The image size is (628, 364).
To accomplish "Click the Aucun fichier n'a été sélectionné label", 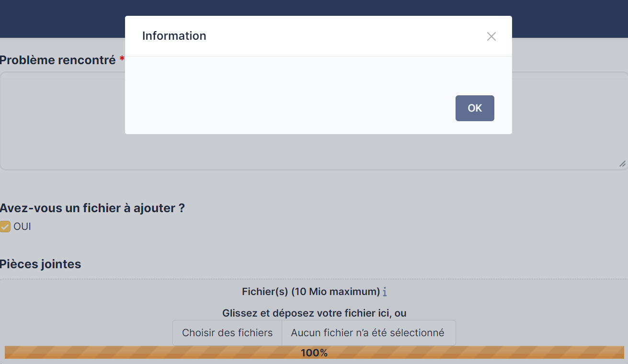I will tap(368, 332).
